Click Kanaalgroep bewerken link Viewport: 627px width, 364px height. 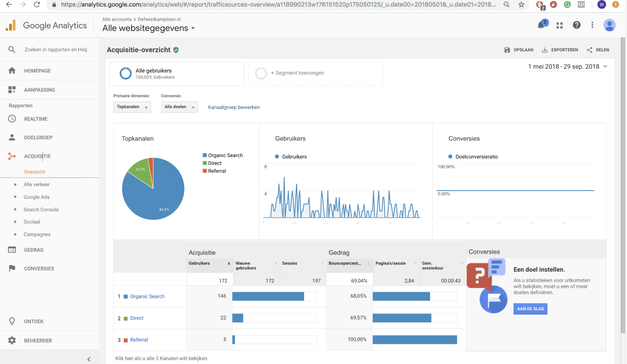click(x=234, y=107)
